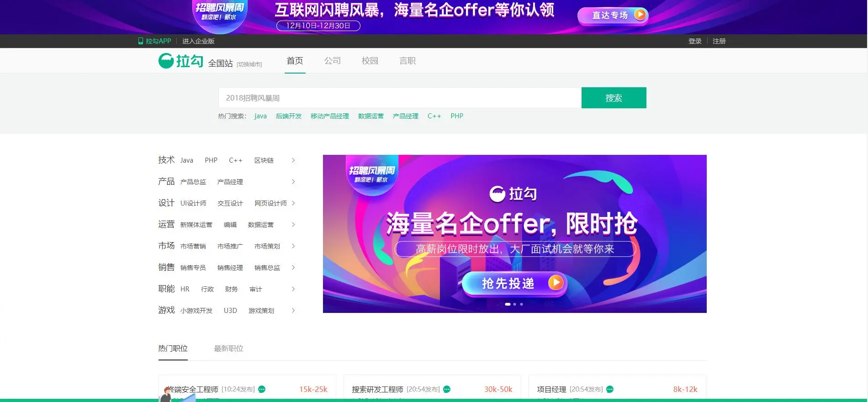Click 区块链 in the 技术 row
This screenshot has height=402, width=868.
264,160
